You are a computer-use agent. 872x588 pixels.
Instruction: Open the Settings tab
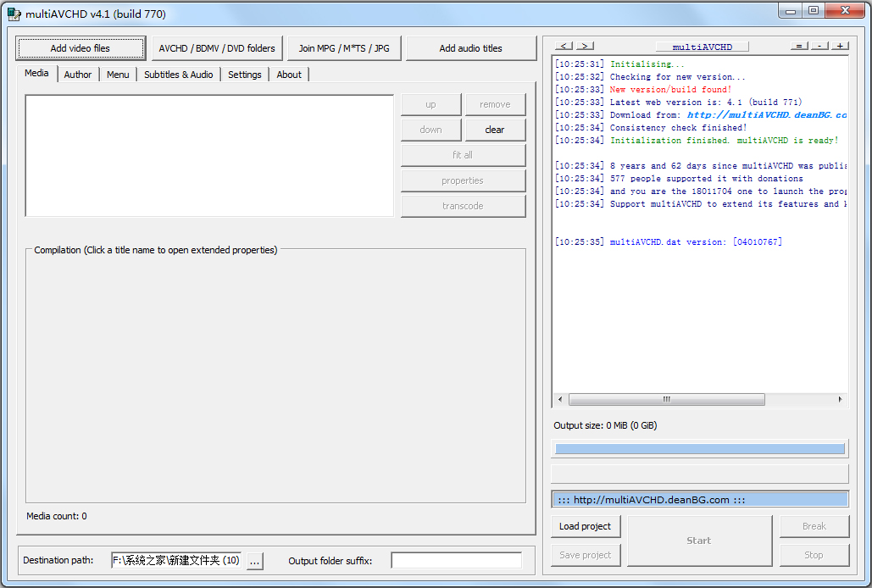pos(244,75)
